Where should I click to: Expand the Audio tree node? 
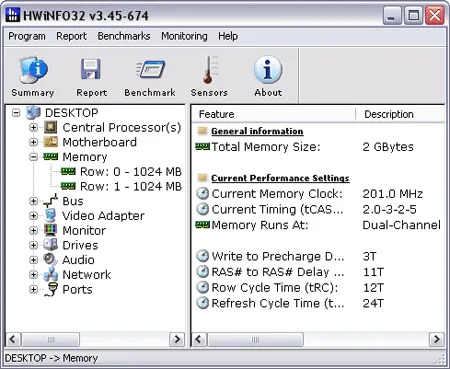click(33, 260)
